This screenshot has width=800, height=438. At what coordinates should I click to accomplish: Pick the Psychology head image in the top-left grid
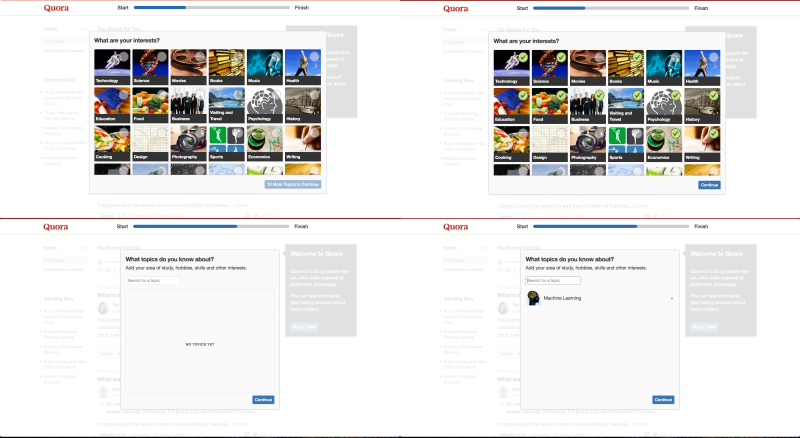click(x=265, y=105)
